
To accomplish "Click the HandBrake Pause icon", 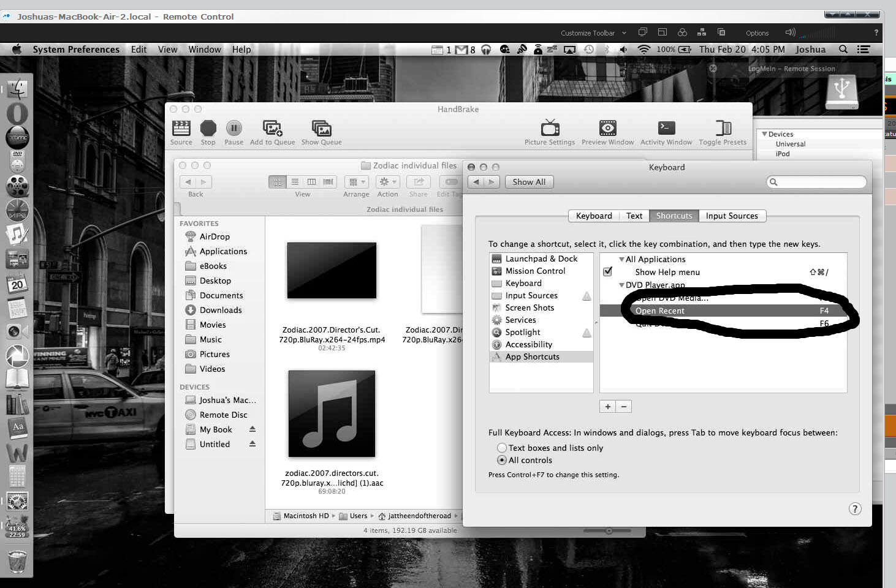I will [x=233, y=128].
